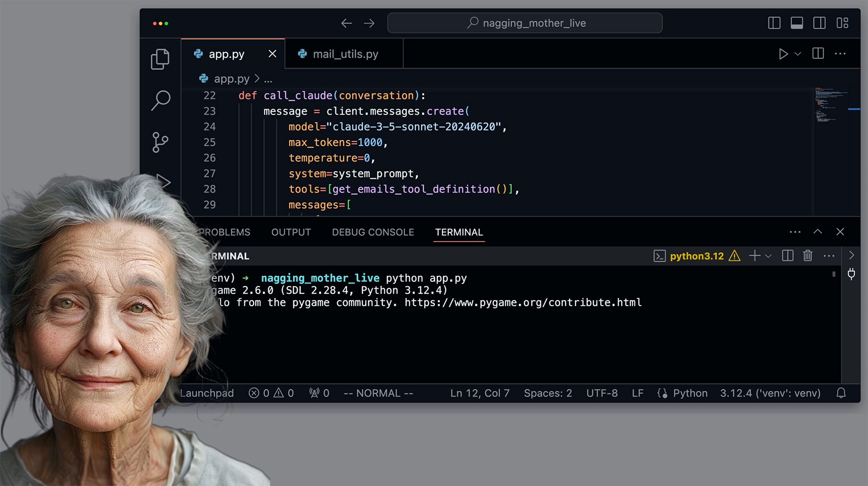The image size is (868, 486).
Task: Open the Search magnifier in activity bar
Action: pos(160,100)
